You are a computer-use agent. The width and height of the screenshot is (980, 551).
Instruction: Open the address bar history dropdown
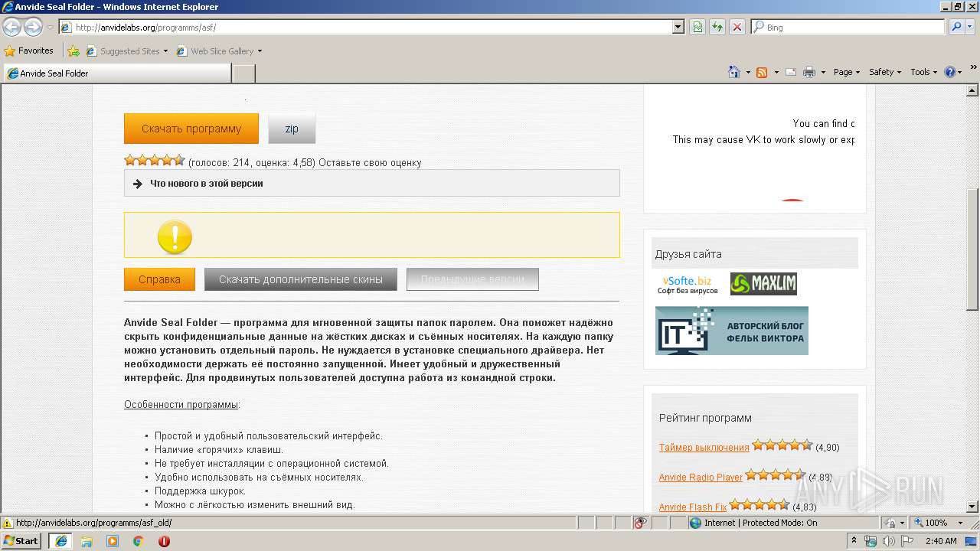point(678,28)
